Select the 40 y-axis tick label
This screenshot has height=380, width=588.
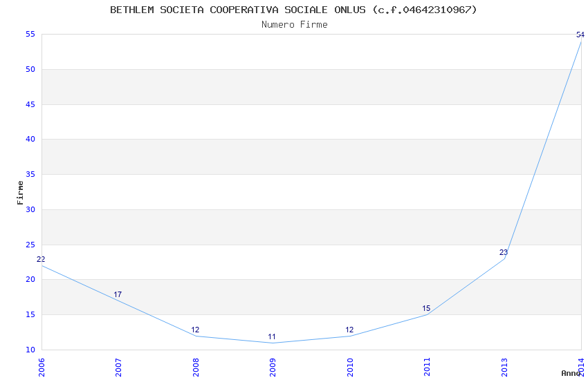coord(30,140)
